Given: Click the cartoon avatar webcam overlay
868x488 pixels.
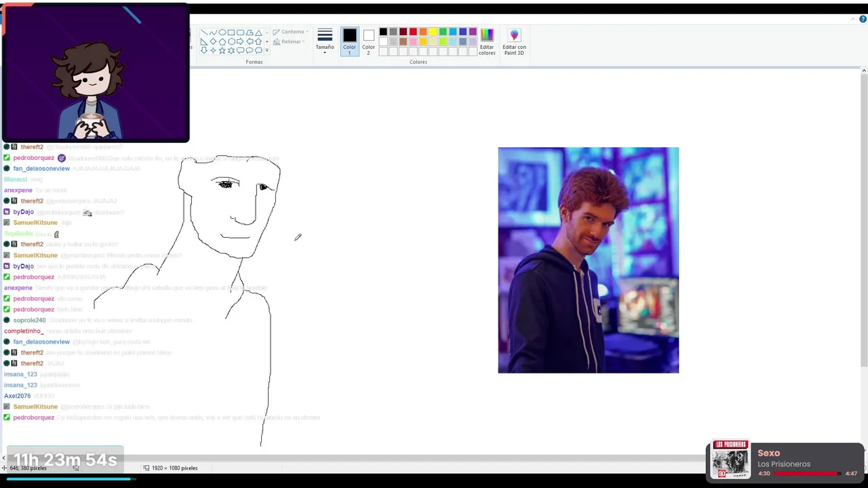Looking at the screenshot, I should (96, 73).
